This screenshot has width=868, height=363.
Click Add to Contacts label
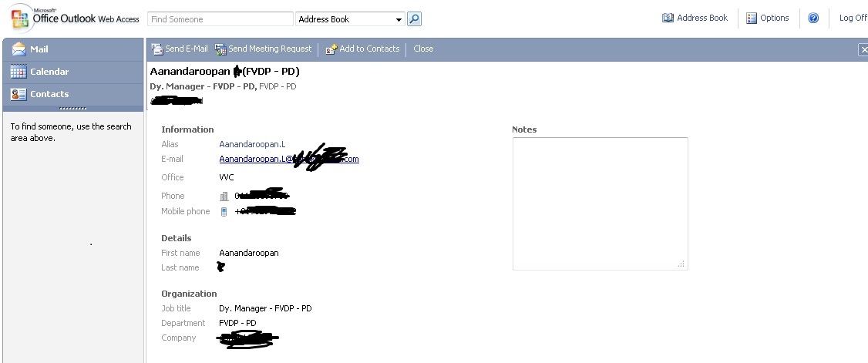point(369,49)
